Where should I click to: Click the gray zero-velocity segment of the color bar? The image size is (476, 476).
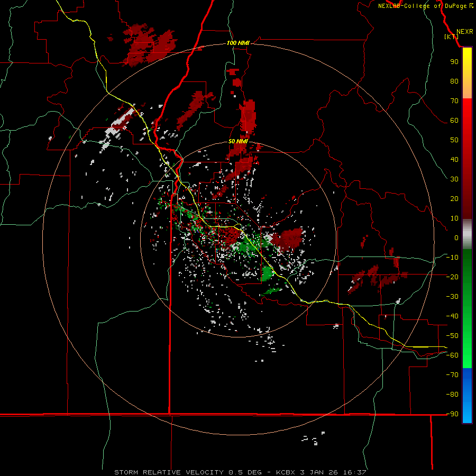tap(467, 234)
